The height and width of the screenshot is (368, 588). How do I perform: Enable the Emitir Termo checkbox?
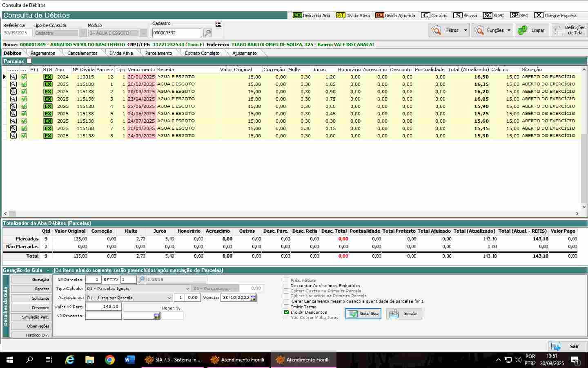click(286, 307)
